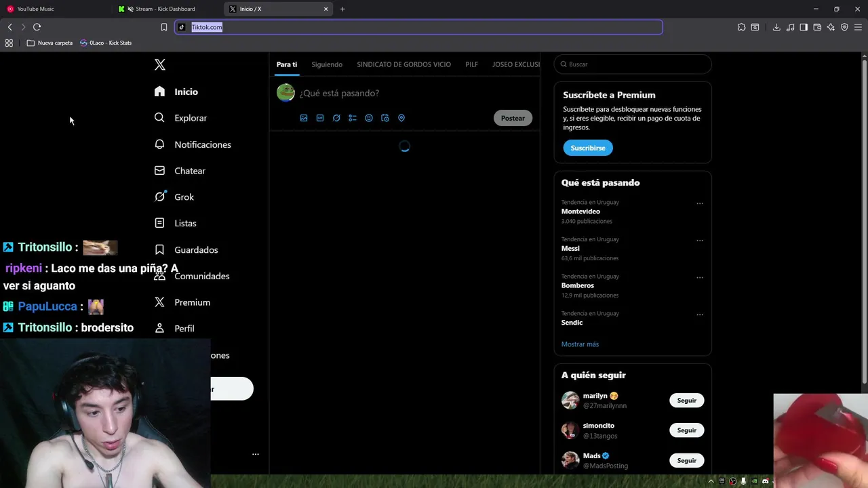Image resolution: width=868 pixels, height=488 pixels.
Task: Open the emoji picker in composer
Action: tap(369, 118)
